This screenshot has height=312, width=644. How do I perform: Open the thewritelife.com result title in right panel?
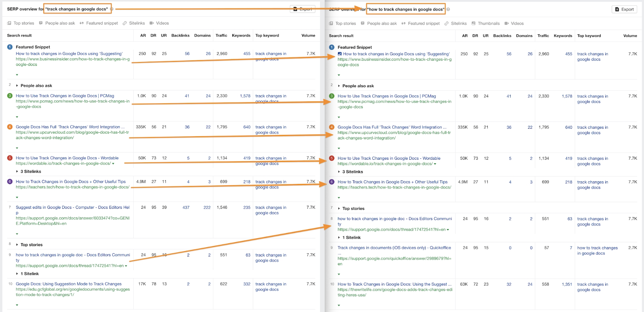394,284
